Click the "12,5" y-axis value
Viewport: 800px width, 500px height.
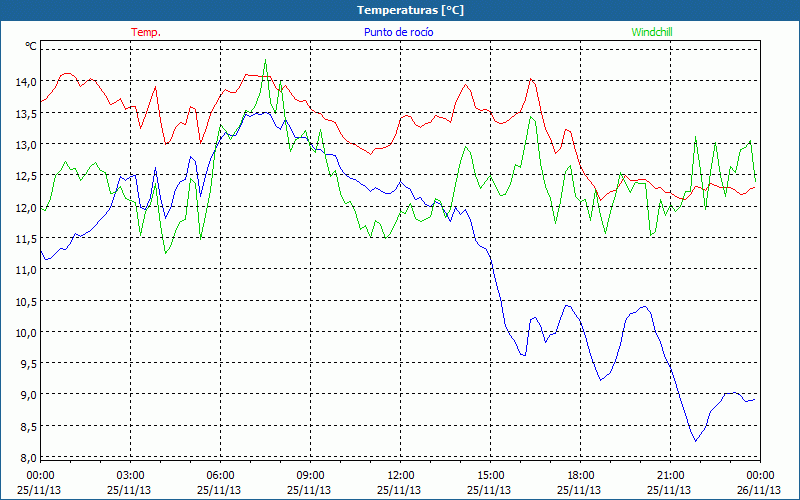(x=26, y=176)
